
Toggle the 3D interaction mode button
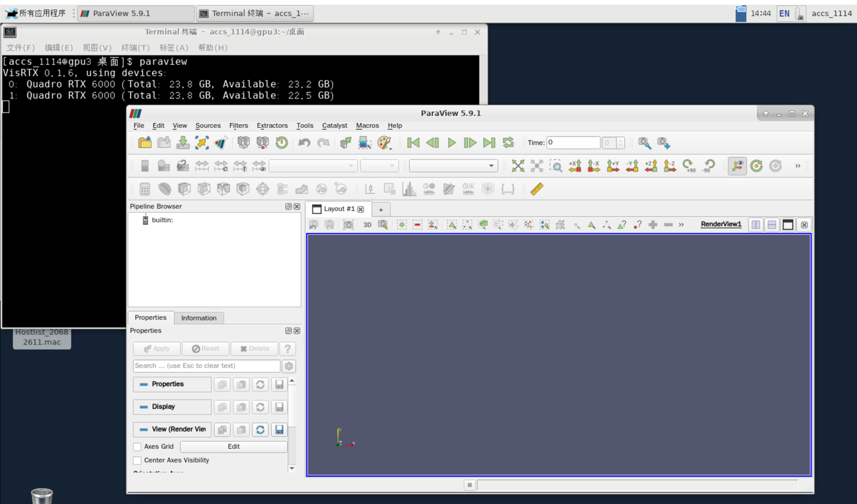pos(367,225)
